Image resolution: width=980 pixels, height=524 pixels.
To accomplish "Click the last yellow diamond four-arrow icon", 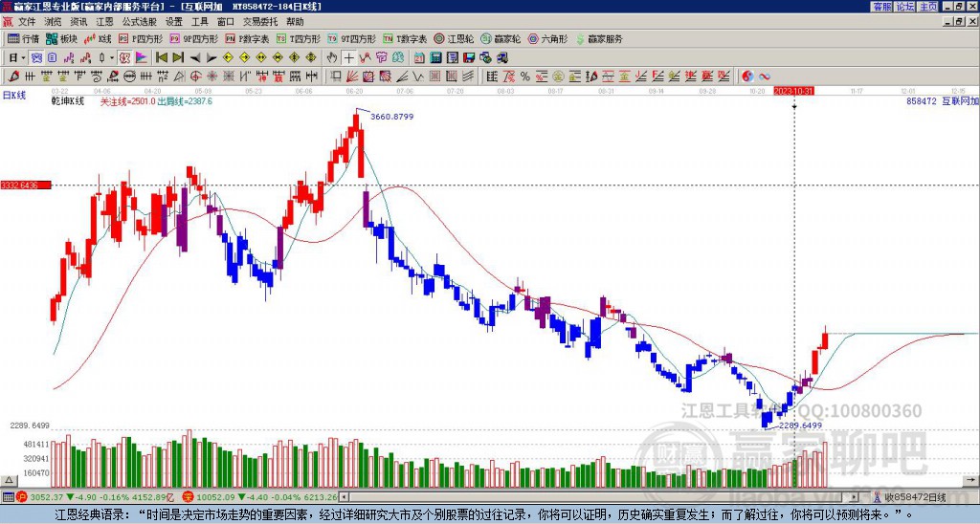I will (x=311, y=58).
